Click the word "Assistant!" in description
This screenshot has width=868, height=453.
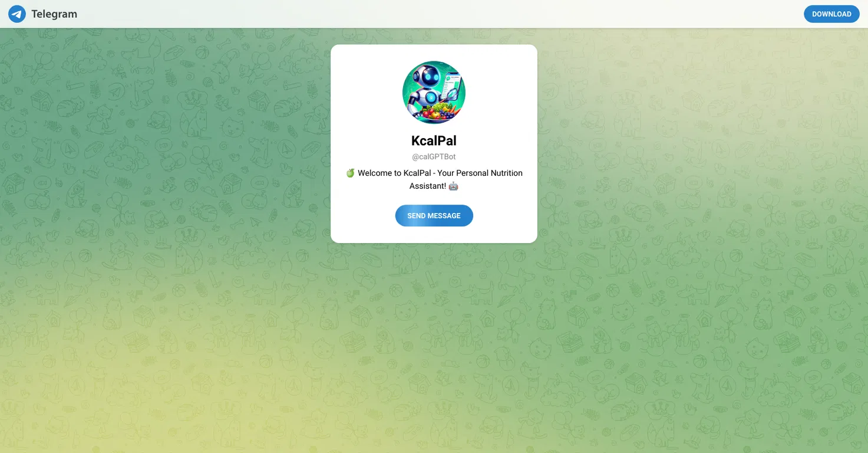[x=428, y=186]
